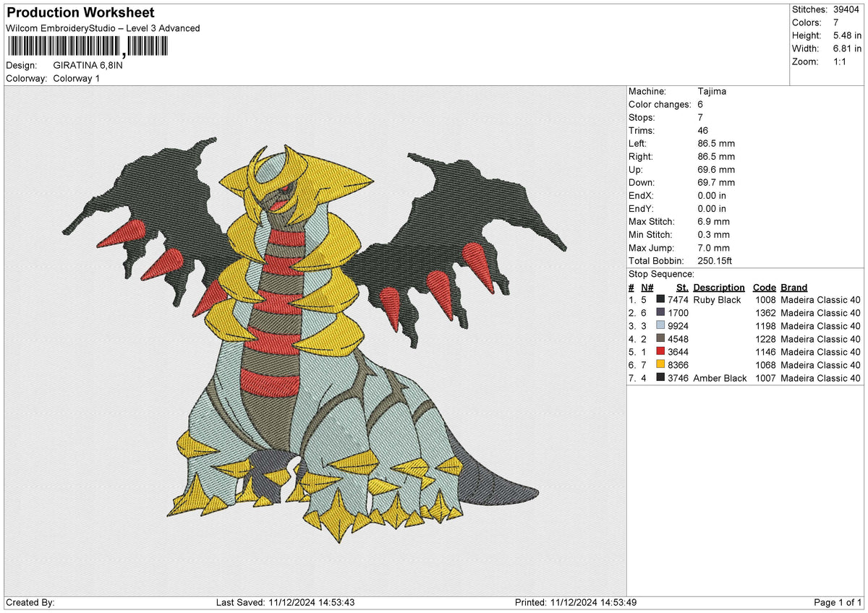The height and width of the screenshot is (613, 868).
Task: Select the Zoom value 1:1
Action: [841, 61]
